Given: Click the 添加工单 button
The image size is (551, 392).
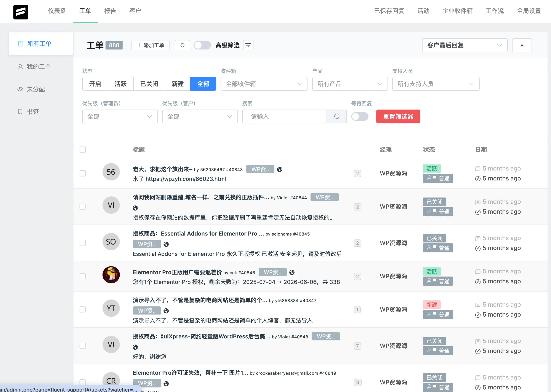Looking at the screenshot, I should pos(150,45).
